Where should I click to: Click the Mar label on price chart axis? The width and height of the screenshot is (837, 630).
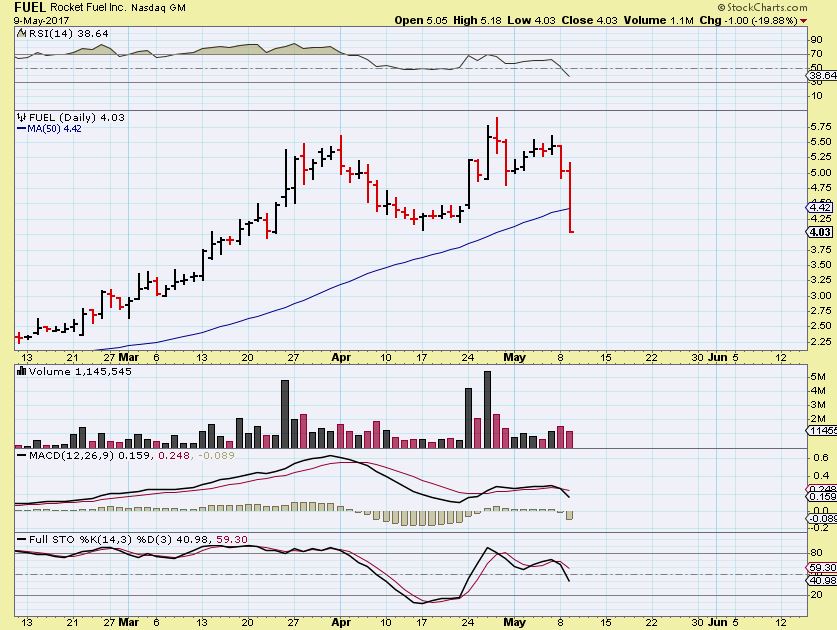(x=128, y=357)
